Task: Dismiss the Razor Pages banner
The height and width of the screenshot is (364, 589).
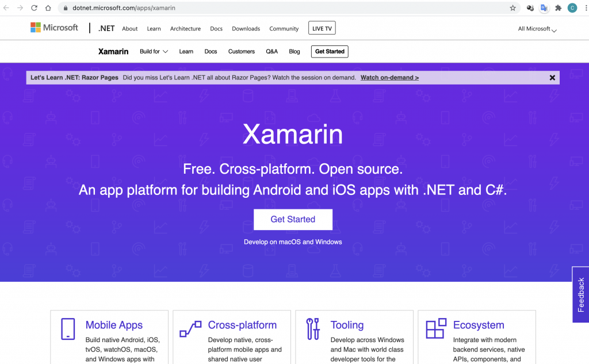Action: (x=552, y=78)
